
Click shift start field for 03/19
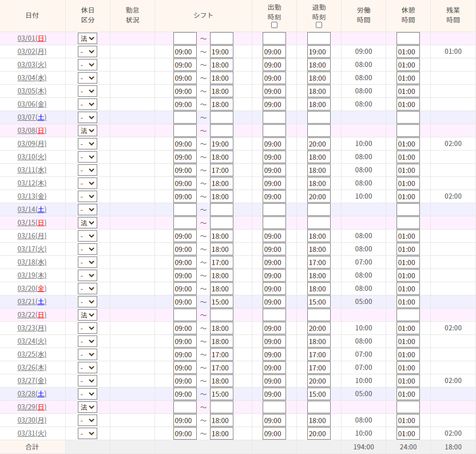(x=185, y=275)
